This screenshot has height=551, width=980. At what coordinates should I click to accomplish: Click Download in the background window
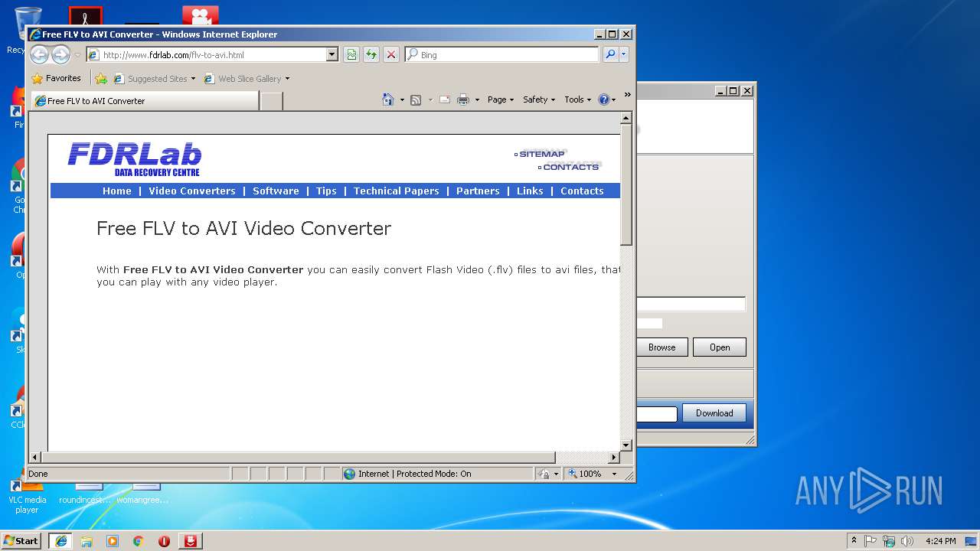[714, 413]
